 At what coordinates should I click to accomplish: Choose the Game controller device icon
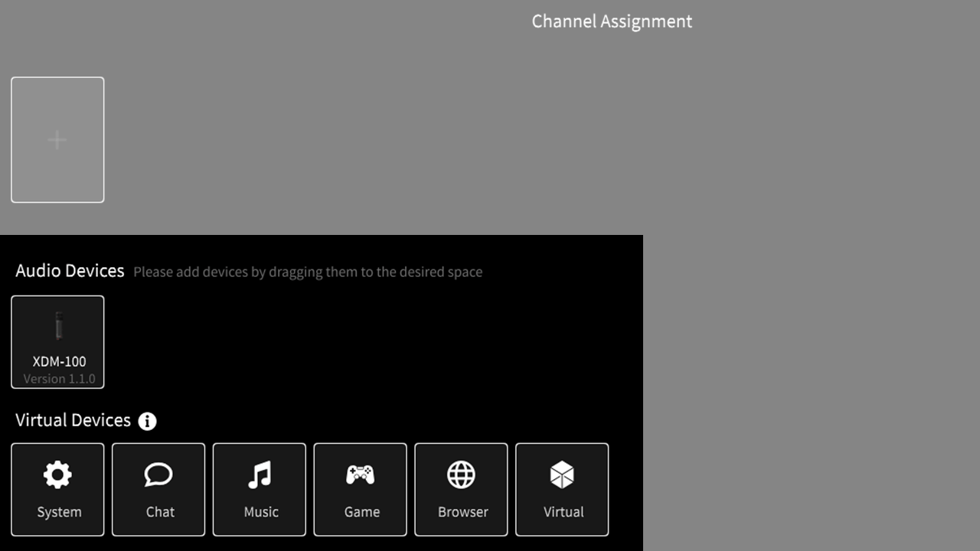[360, 474]
